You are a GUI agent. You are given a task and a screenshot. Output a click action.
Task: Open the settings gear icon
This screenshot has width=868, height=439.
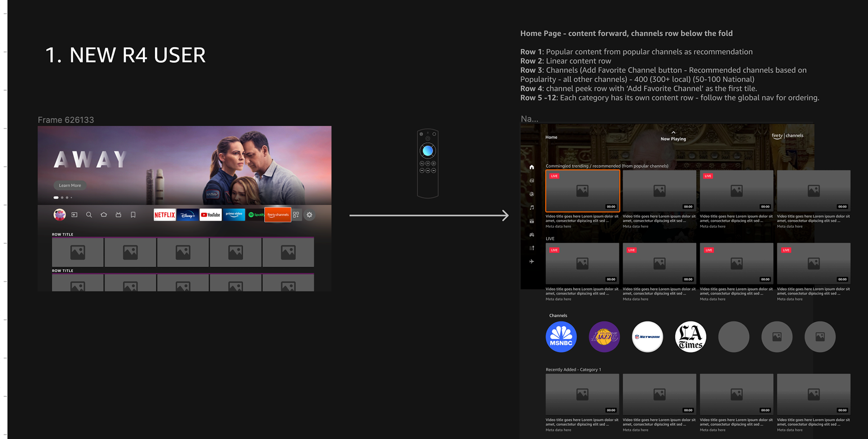pyautogui.click(x=310, y=215)
